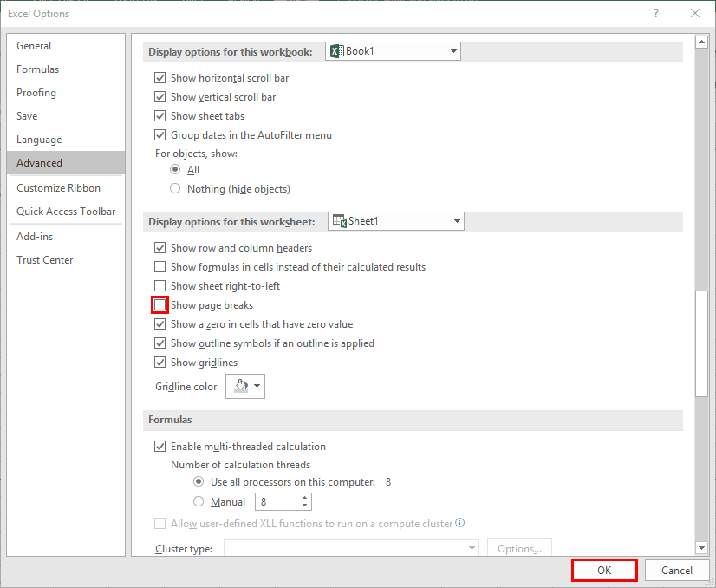The width and height of the screenshot is (716, 588).
Task: Open the Sheet1 worksheet dropdown
Action: 396,221
